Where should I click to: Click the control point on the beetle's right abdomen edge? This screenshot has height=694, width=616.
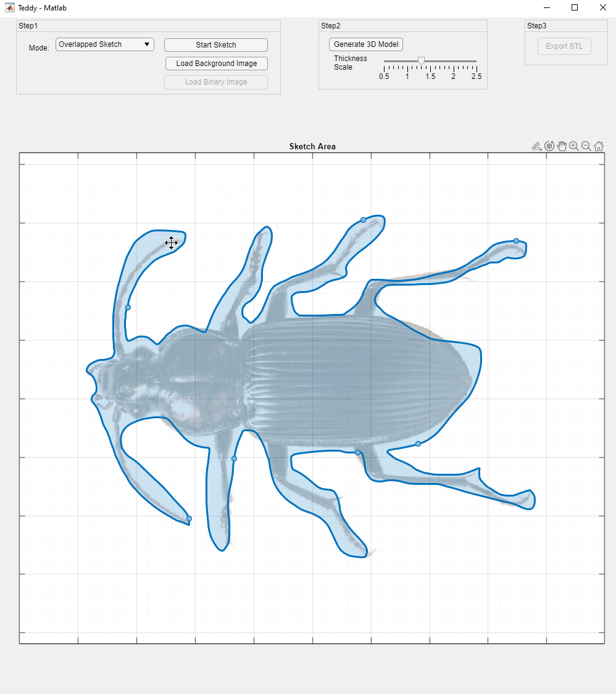pyautogui.click(x=418, y=444)
